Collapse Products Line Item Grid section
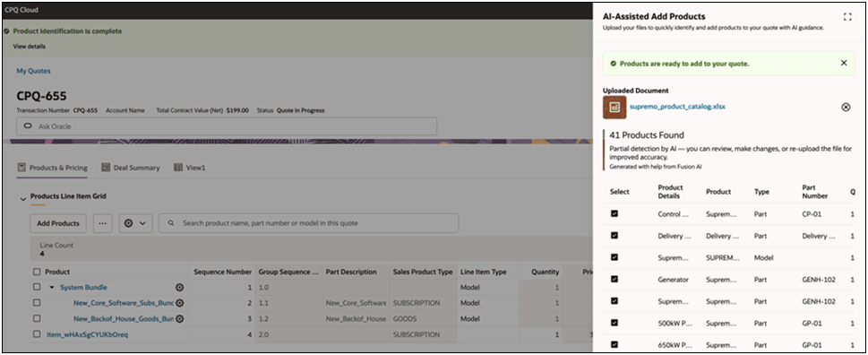 pyautogui.click(x=23, y=198)
